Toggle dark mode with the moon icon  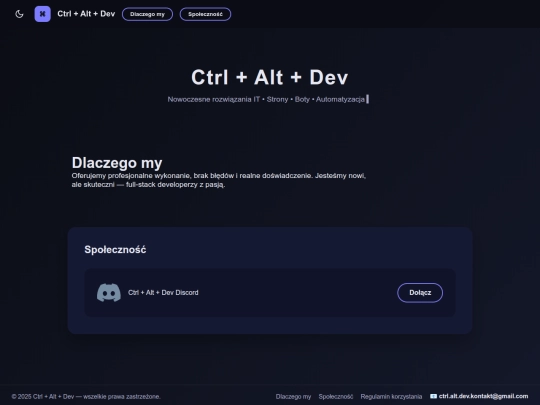point(19,14)
